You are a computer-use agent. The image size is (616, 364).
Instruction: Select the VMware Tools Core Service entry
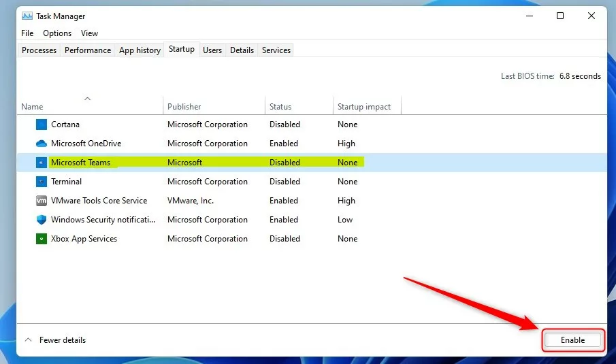pos(99,201)
